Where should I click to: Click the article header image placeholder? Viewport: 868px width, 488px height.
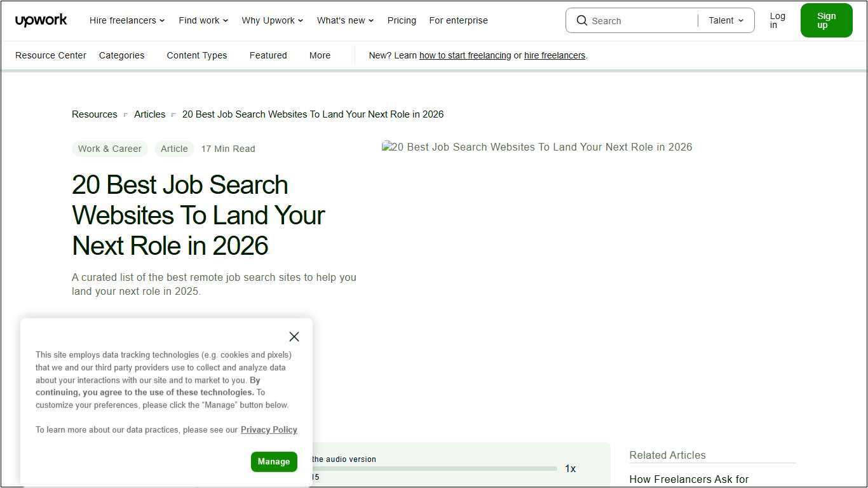tap(537, 147)
